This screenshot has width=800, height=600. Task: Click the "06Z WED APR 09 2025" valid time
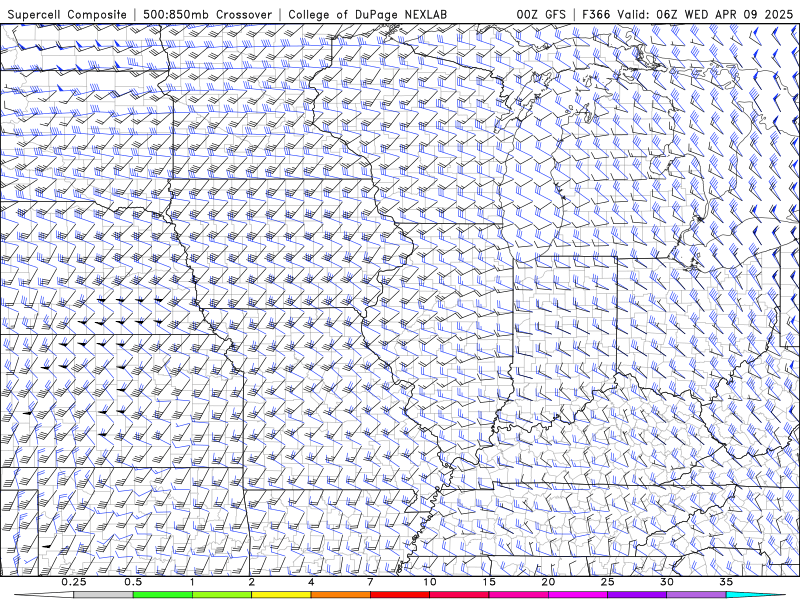(x=724, y=14)
